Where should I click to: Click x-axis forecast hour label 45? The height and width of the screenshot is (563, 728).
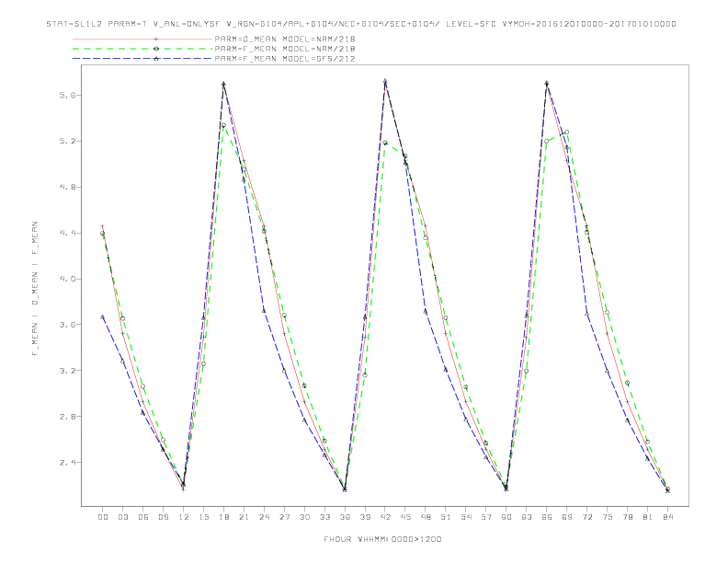point(405,517)
